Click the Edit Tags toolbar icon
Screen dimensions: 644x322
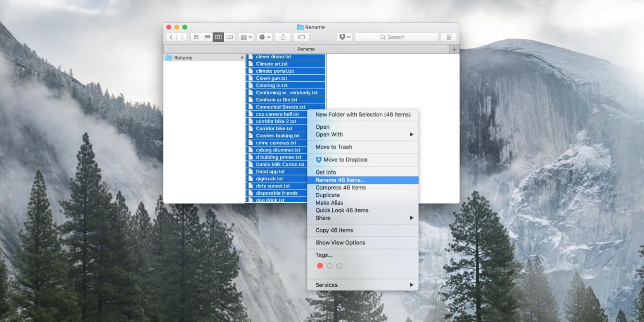point(301,37)
